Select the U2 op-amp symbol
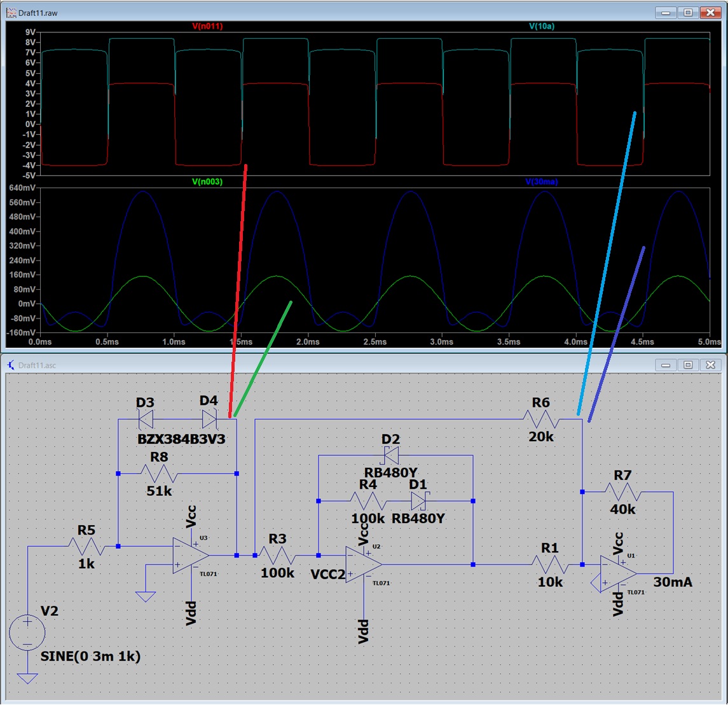728x705 pixels. pos(363,565)
